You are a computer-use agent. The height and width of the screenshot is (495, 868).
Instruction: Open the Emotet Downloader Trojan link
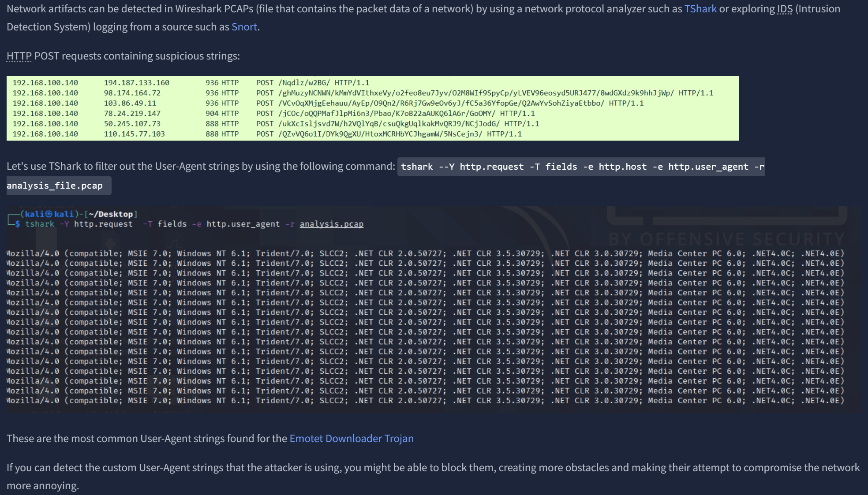click(351, 439)
